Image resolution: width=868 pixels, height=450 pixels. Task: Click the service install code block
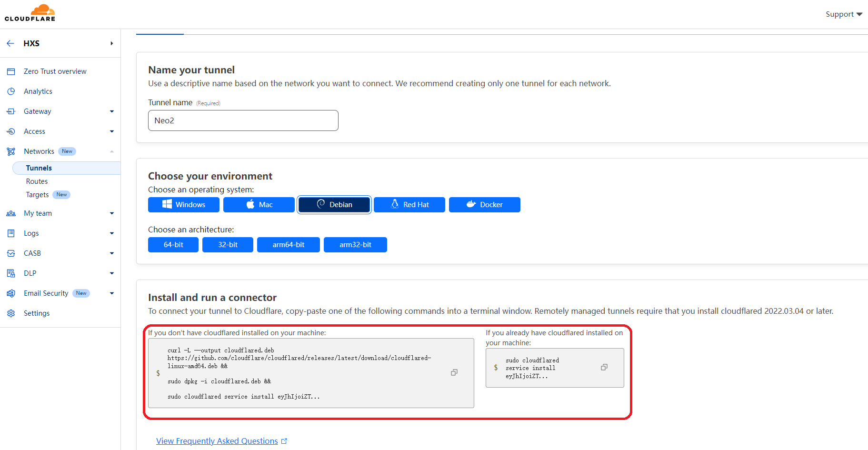click(555, 368)
